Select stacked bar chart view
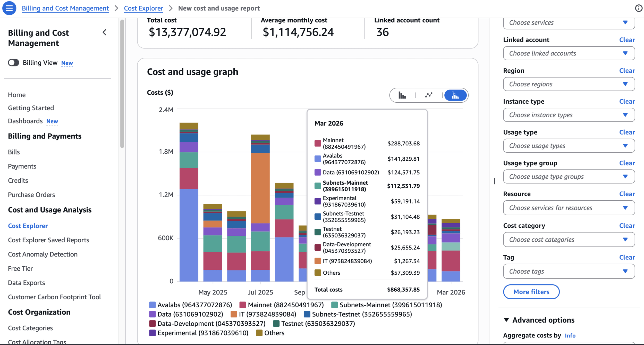Viewport: 644px width, 345px height. [455, 95]
